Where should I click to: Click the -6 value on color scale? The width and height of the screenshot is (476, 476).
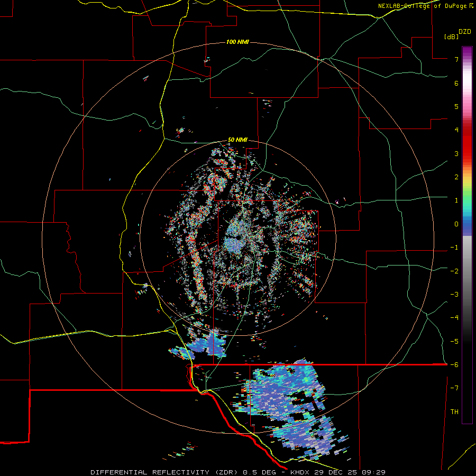(x=454, y=364)
